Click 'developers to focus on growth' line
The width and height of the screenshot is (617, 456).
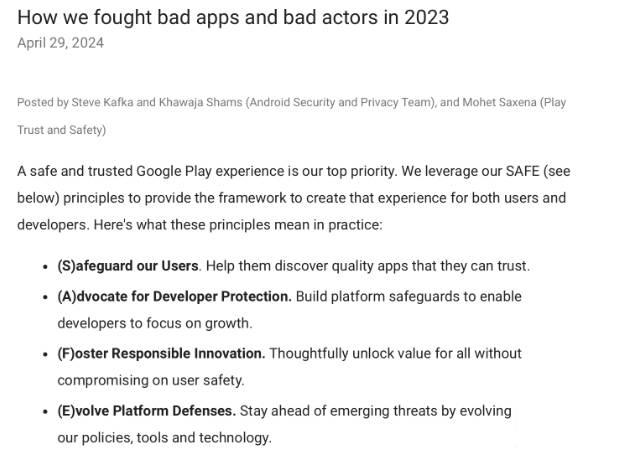[155, 323]
